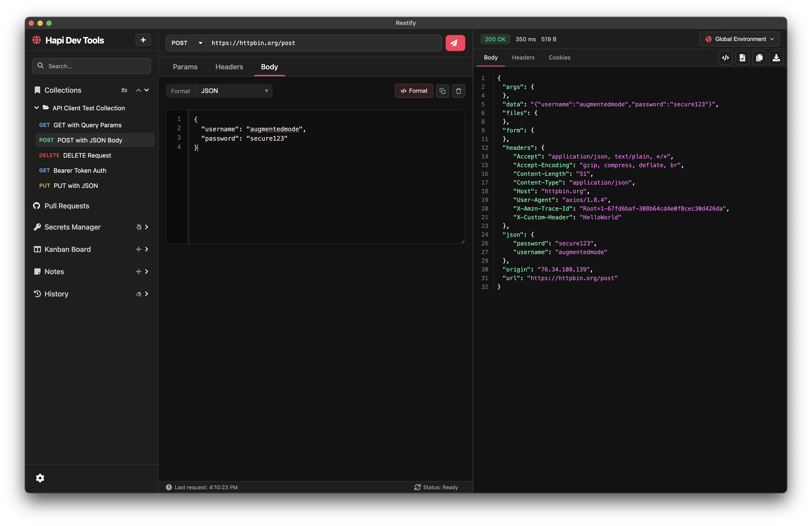Click the up chevron in Collections header

139,90
